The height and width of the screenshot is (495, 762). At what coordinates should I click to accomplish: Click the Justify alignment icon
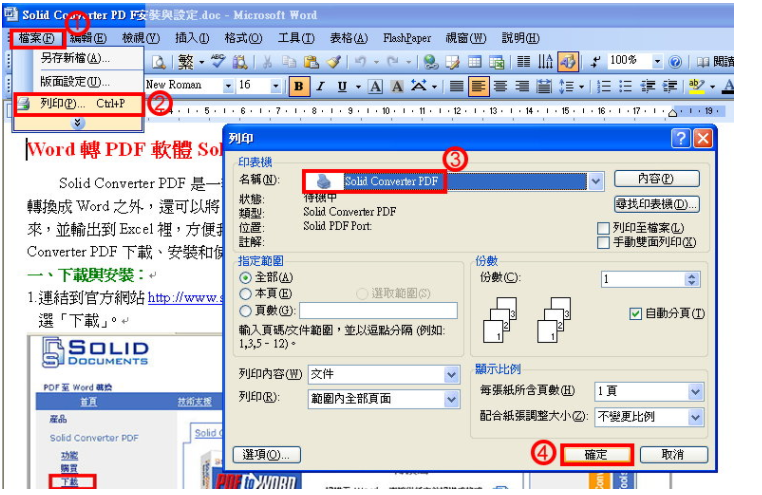[x=456, y=86]
